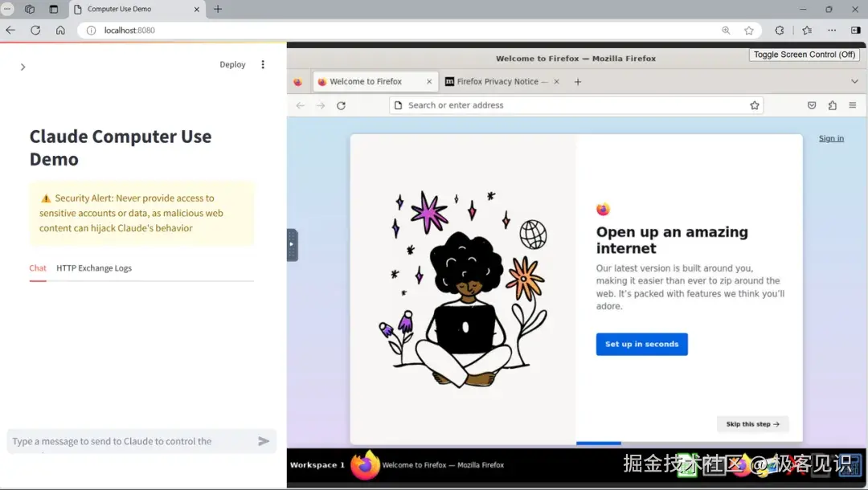Close the Welcome to Firefox tab
The image size is (868, 490).
429,82
